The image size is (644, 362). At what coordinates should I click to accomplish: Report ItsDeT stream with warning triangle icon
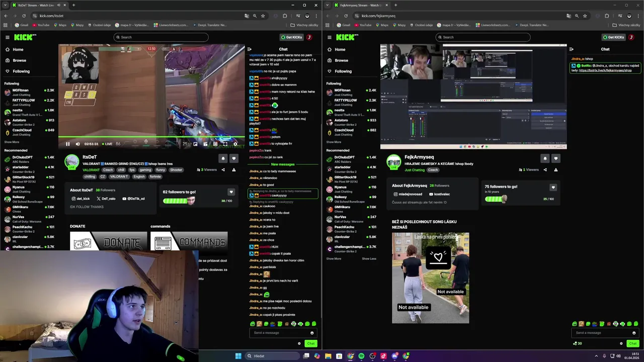(x=234, y=170)
